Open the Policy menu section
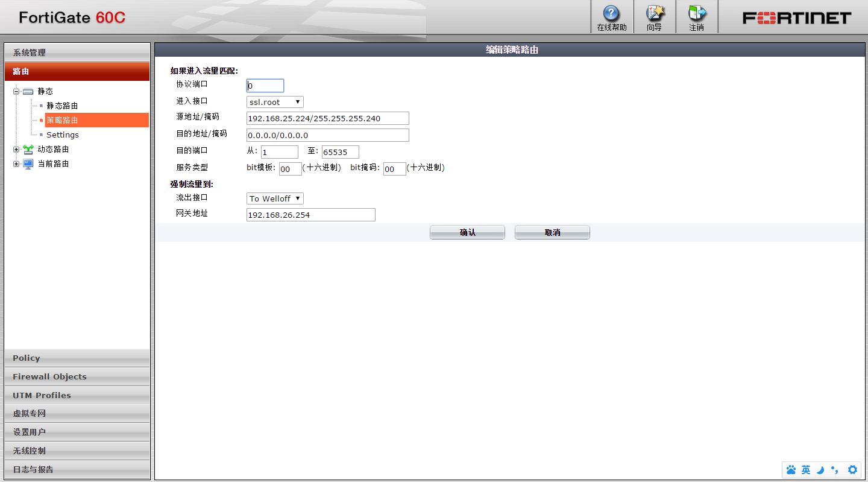This screenshot has width=868, height=482. 77,358
